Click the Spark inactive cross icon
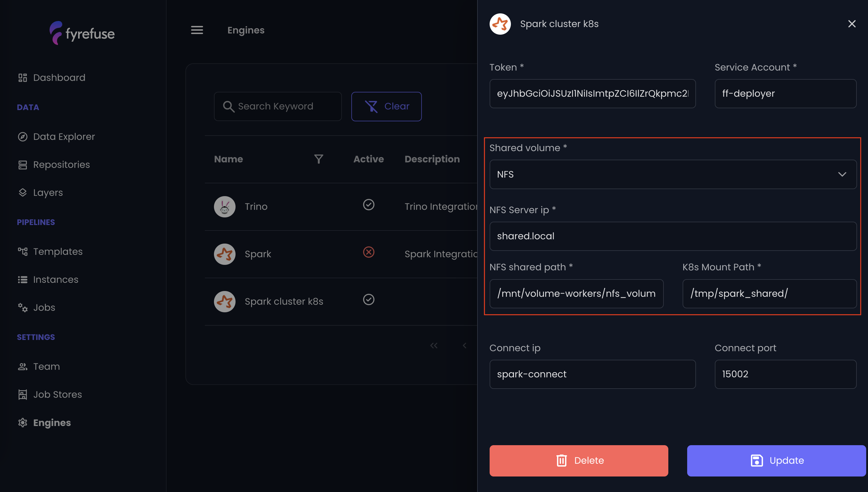Screen dimensions: 868x492 368,252
